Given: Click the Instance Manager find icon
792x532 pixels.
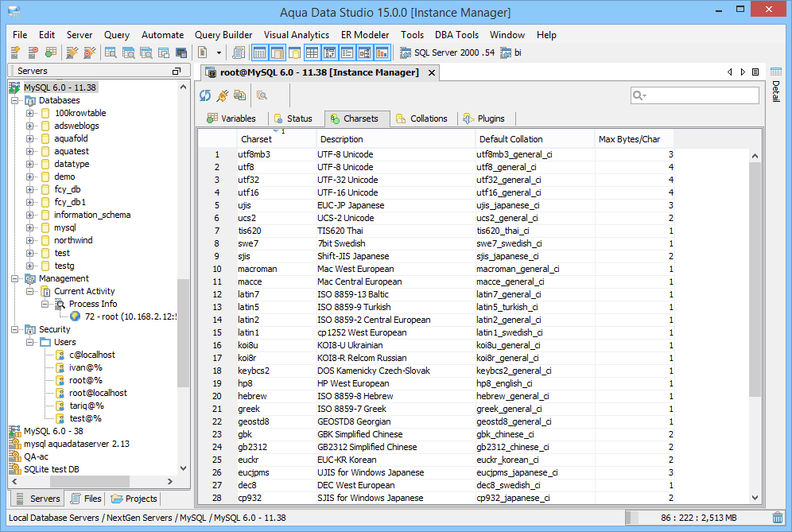Looking at the screenshot, I should (262, 95).
